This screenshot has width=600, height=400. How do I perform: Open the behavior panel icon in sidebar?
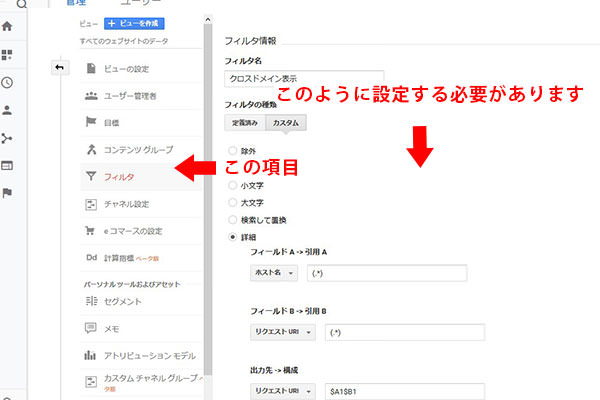(9, 166)
